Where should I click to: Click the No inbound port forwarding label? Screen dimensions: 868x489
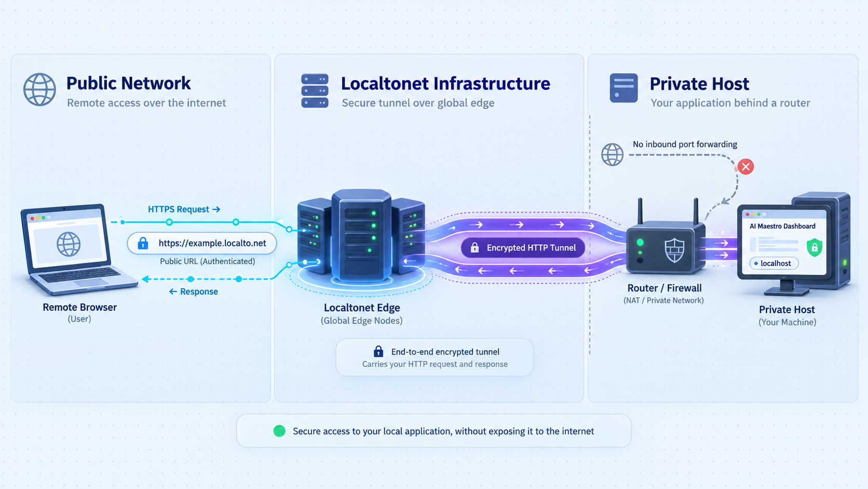[685, 144]
